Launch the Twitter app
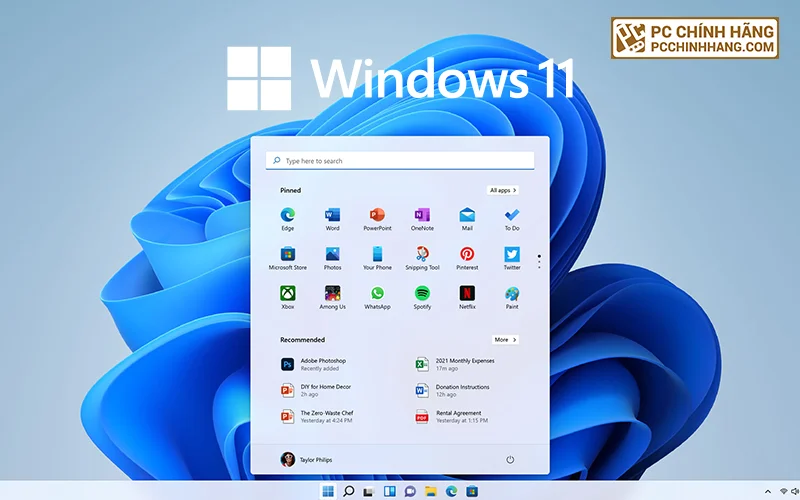 [512, 259]
